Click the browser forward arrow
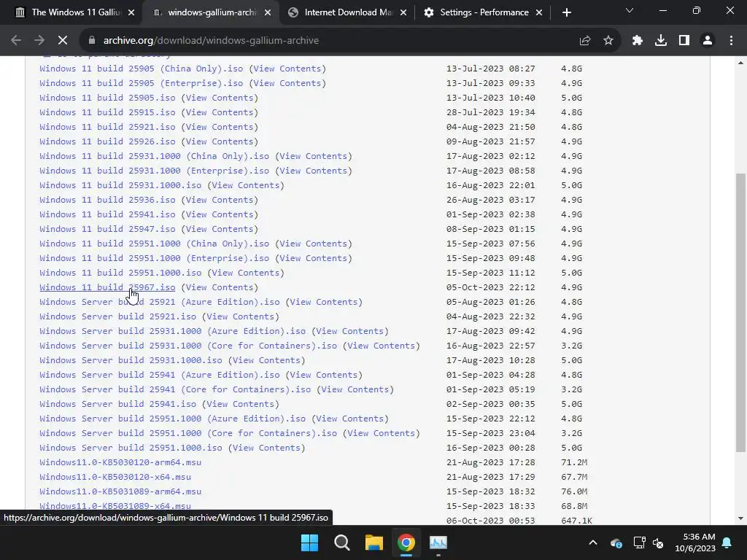The image size is (747, 560). click(x=39, y=41)
